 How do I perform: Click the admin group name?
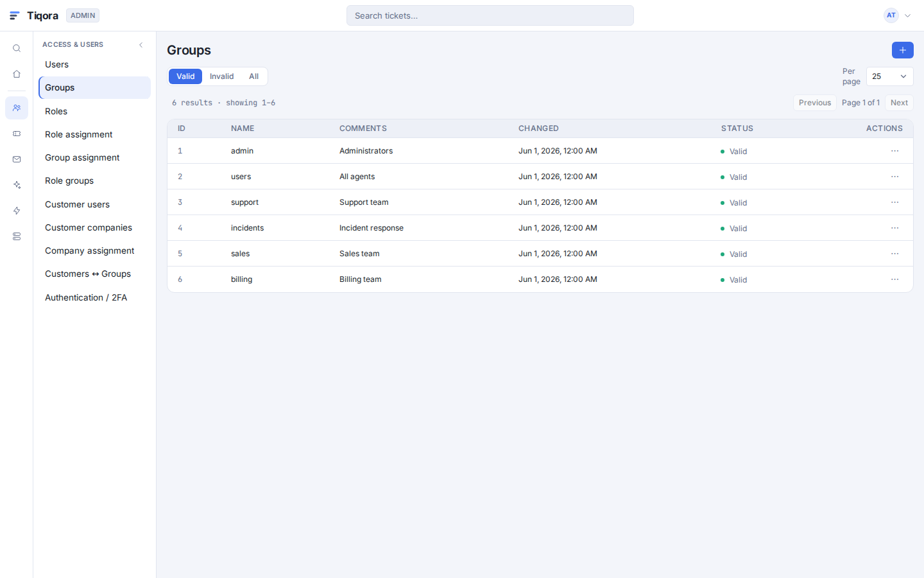click(x=242, y=151)
